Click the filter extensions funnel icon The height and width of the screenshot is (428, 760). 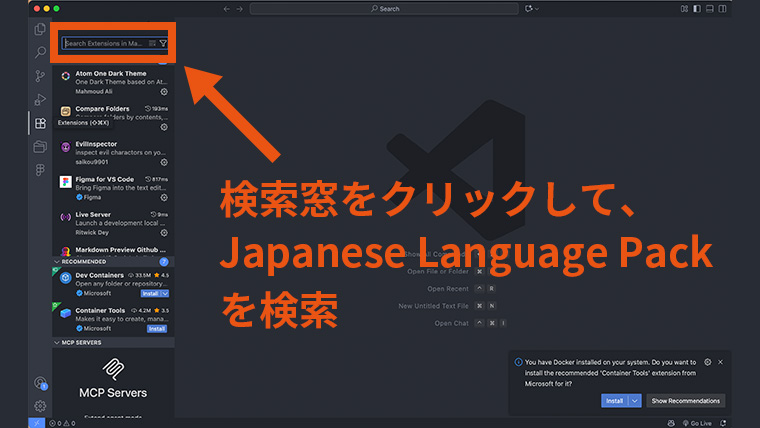(163, 44)
